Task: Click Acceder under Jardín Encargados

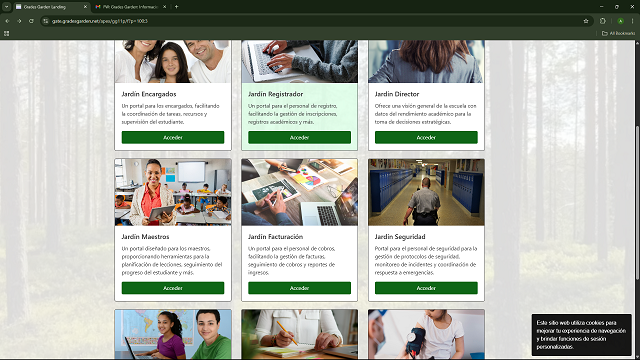Action: [173, 138]
